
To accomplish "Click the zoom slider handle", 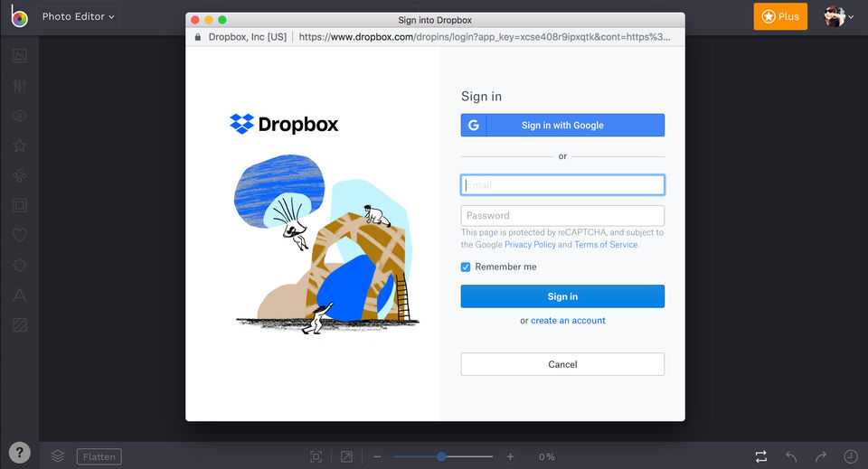I will [x=441, y=457].
